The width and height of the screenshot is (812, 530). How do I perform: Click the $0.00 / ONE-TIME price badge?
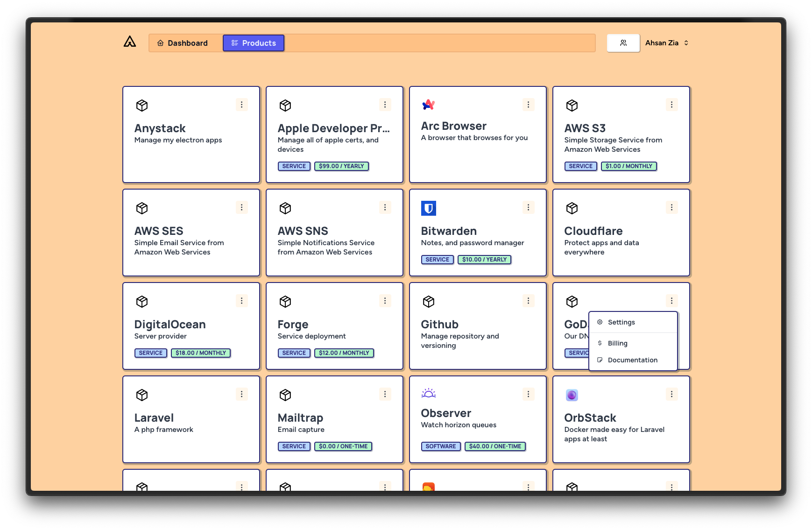(343, 446)
